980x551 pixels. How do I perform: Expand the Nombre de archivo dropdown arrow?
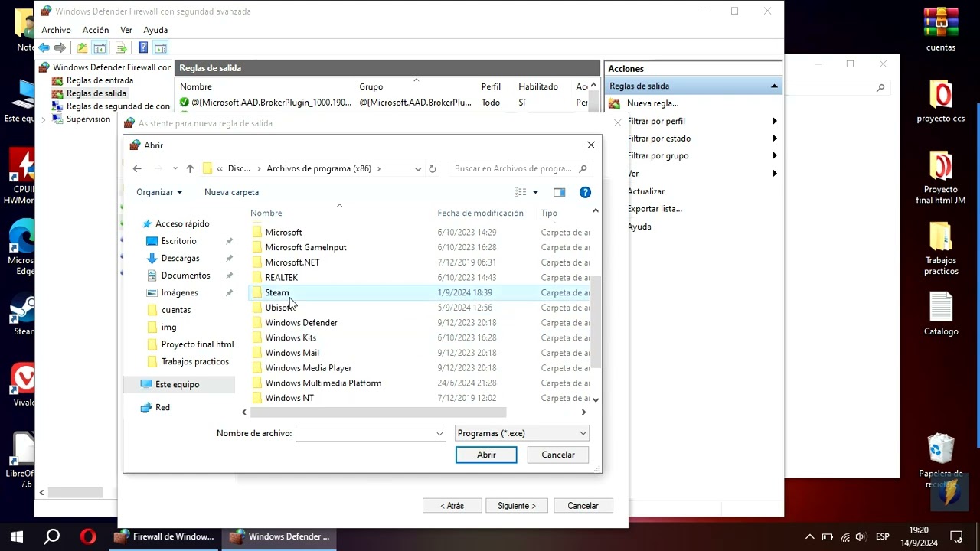[x=439, y=433]
